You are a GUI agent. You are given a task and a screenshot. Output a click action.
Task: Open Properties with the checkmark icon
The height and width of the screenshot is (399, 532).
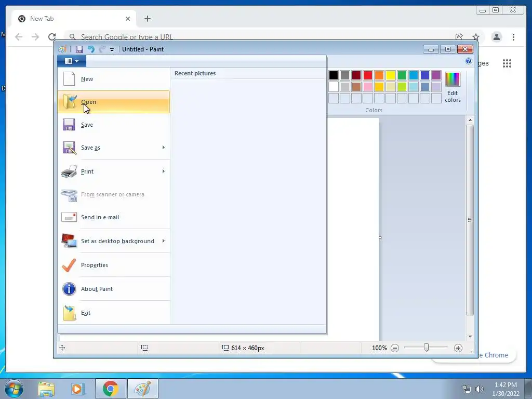114,265
